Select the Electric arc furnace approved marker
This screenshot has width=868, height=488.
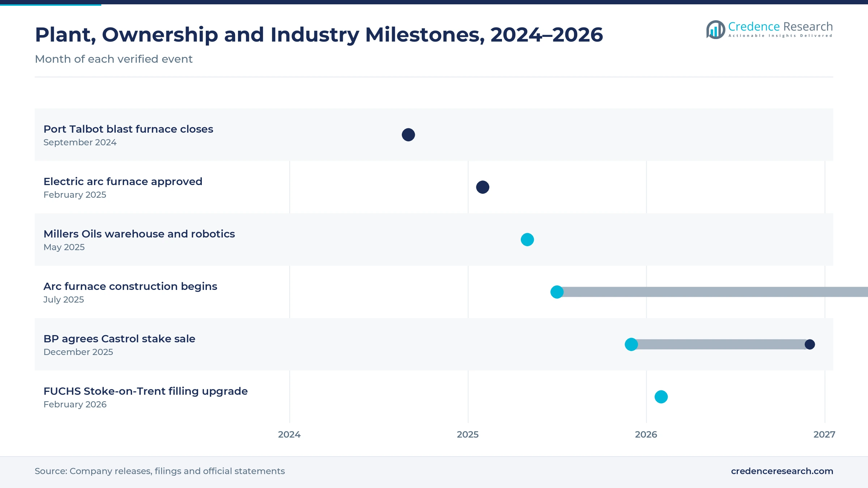(x=482, y=187)
